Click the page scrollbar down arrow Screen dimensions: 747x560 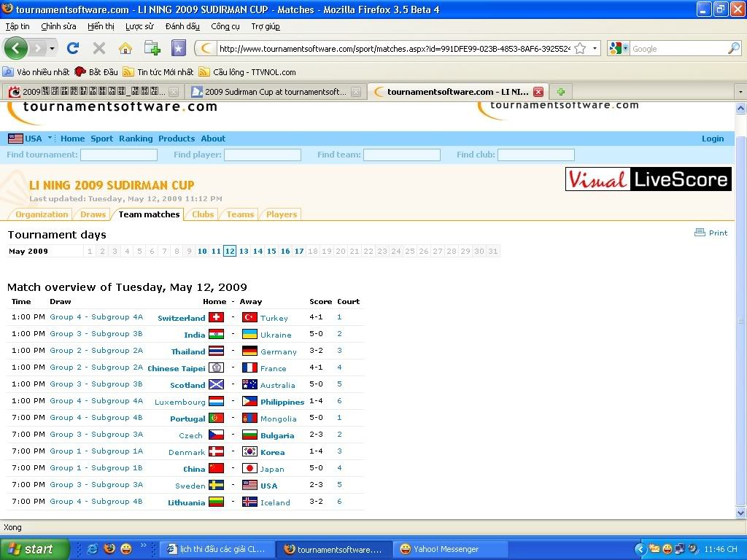pyautogui.click(x=741, y=513)
